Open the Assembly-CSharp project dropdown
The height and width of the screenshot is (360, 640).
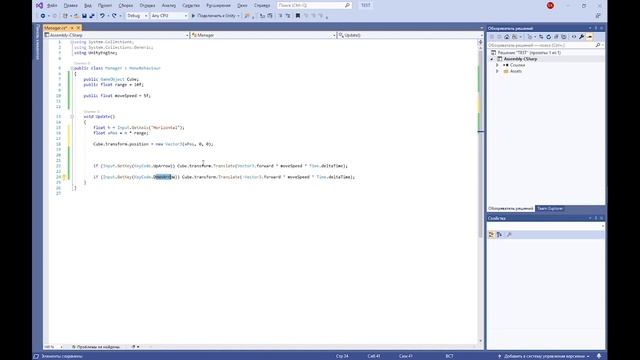117,36
